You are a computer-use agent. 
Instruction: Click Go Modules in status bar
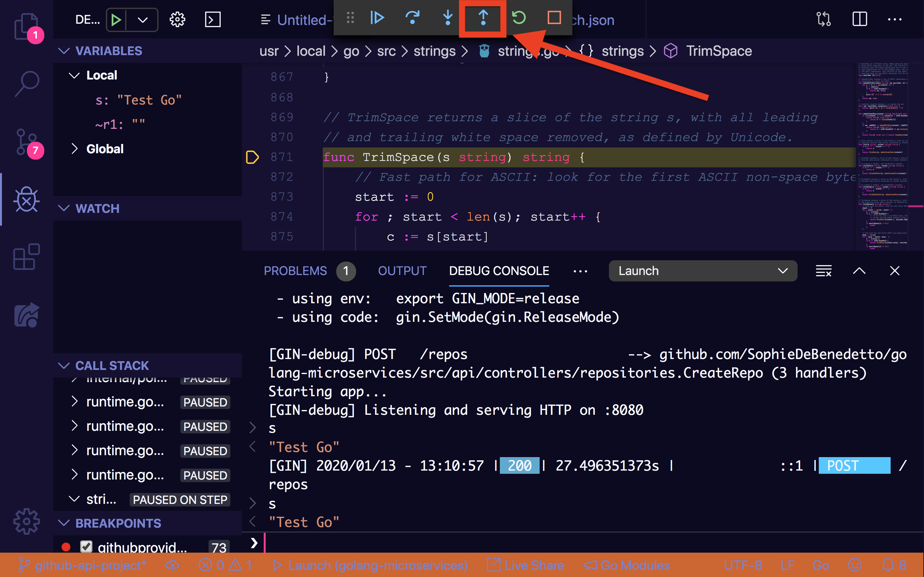coord(627,565)
